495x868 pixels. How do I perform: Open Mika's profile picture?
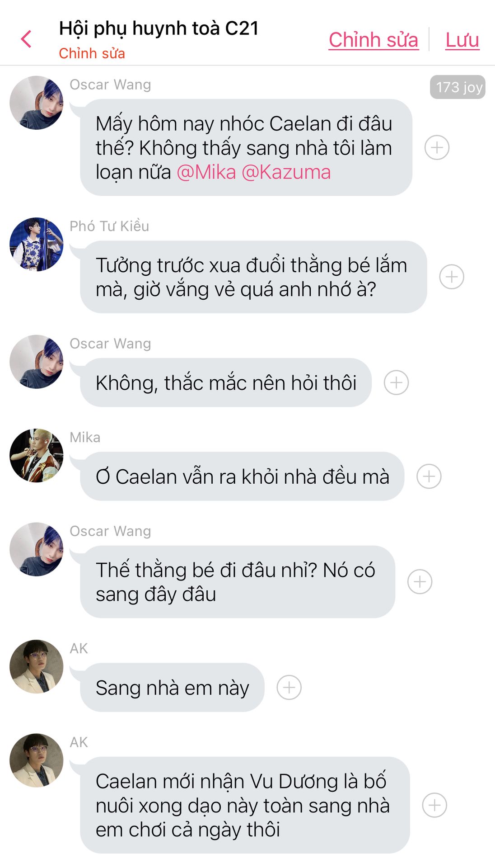click(x=37, y=455)
